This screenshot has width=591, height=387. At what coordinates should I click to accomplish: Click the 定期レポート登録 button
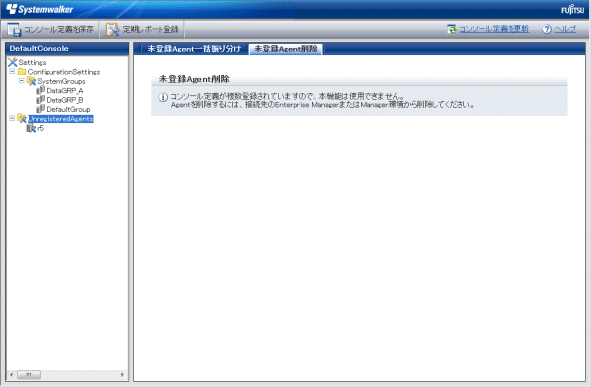142,29
